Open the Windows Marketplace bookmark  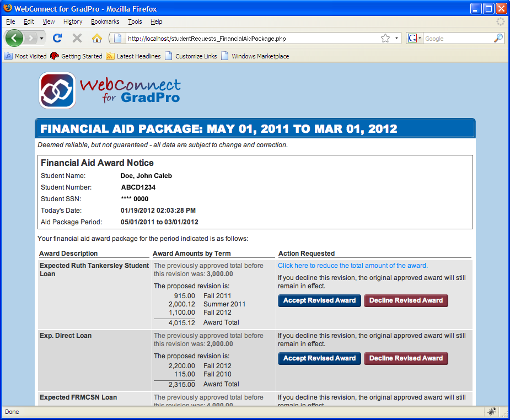[x=255, y=56]
